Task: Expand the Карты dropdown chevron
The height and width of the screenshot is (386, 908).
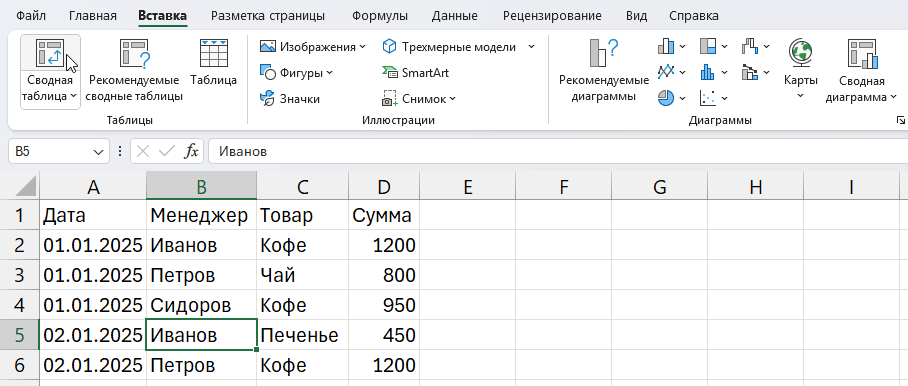Action: [800, 95]
